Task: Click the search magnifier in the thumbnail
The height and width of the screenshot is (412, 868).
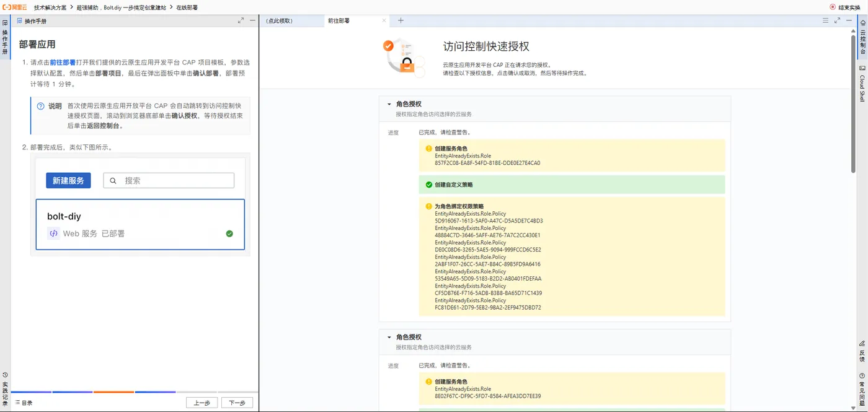Action: (113, 180)
